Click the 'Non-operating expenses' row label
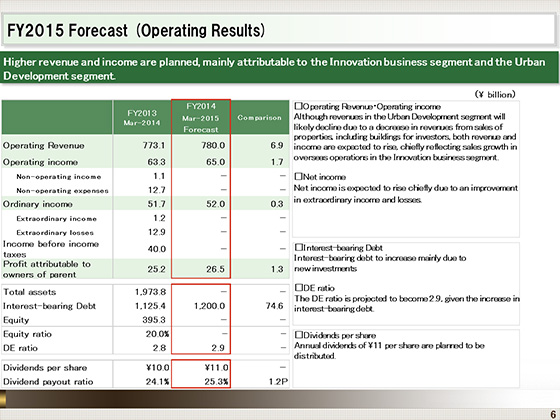The width and height of the screenshot is (560, 420). click(62, 190)
